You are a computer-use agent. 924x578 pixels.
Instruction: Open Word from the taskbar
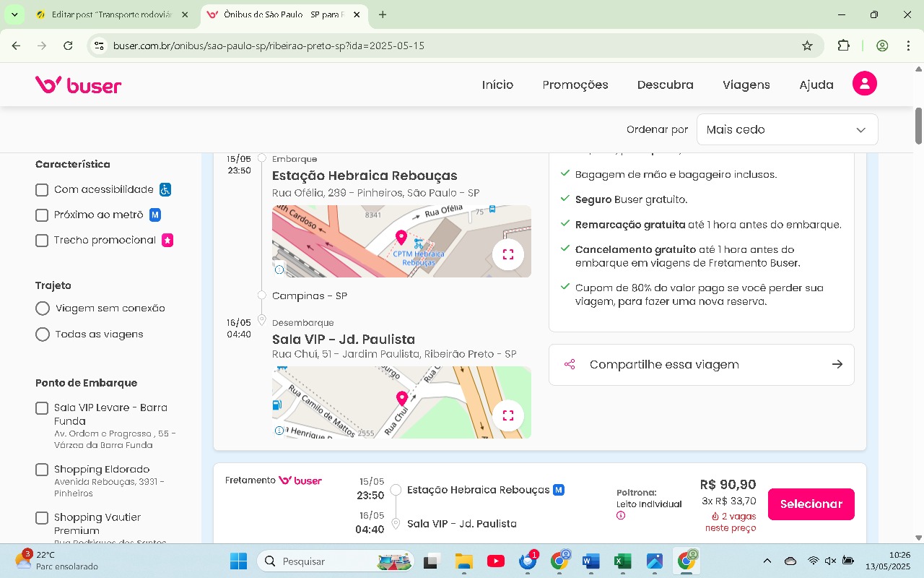590,561
